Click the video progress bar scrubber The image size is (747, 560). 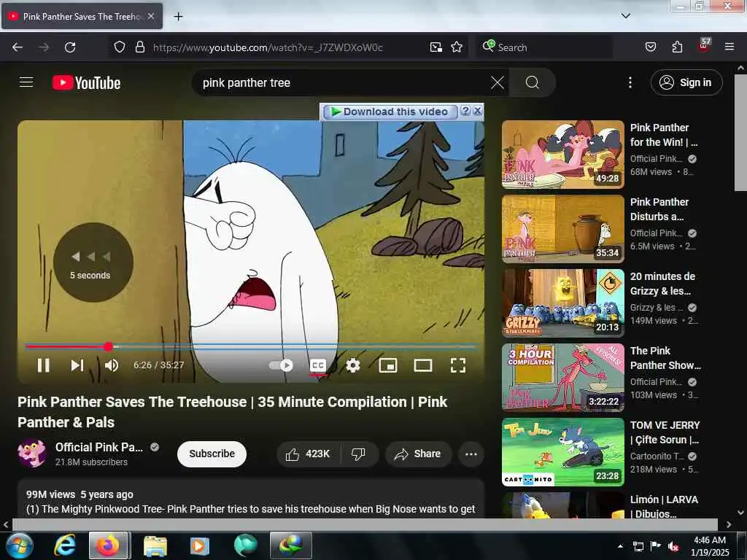pyautogui.click(x=109, y=346)
